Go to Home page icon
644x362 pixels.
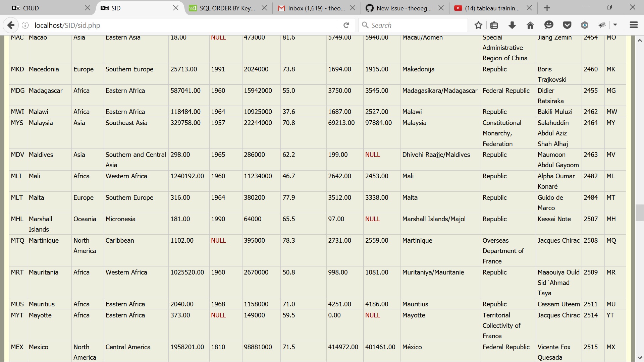point(530,25)
